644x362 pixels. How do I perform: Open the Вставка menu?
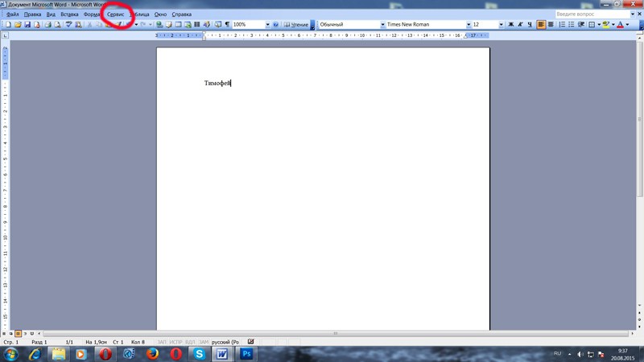point(69,14)
